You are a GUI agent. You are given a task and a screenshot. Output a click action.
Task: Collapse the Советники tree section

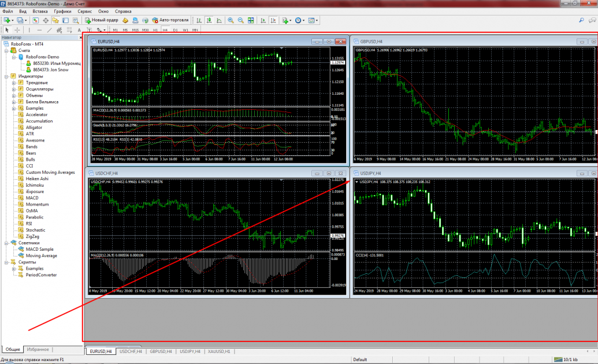[6, 243]
